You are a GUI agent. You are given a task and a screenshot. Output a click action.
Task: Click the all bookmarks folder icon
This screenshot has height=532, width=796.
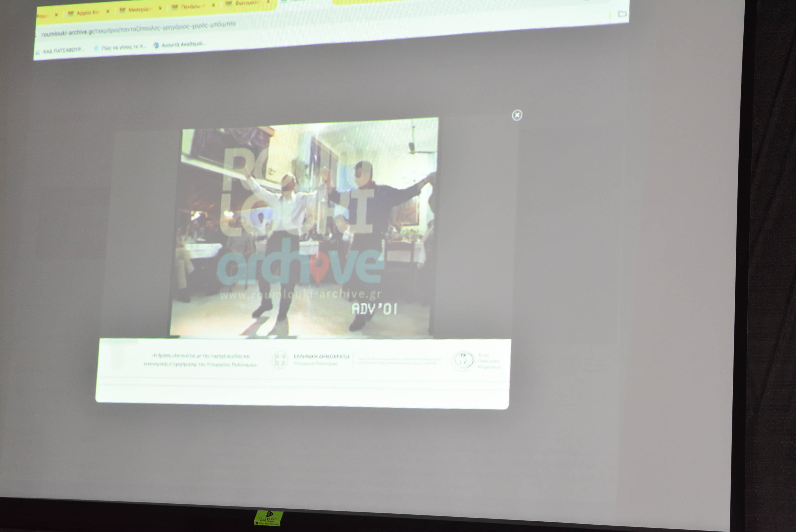[x=622, y=14]
